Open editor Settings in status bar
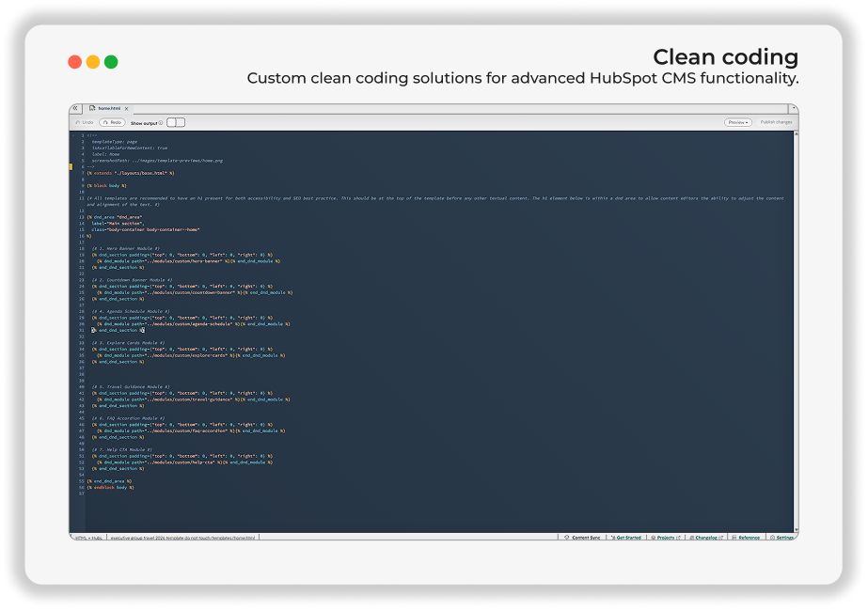Screen dimensions: 868x610 pos(781,538)
